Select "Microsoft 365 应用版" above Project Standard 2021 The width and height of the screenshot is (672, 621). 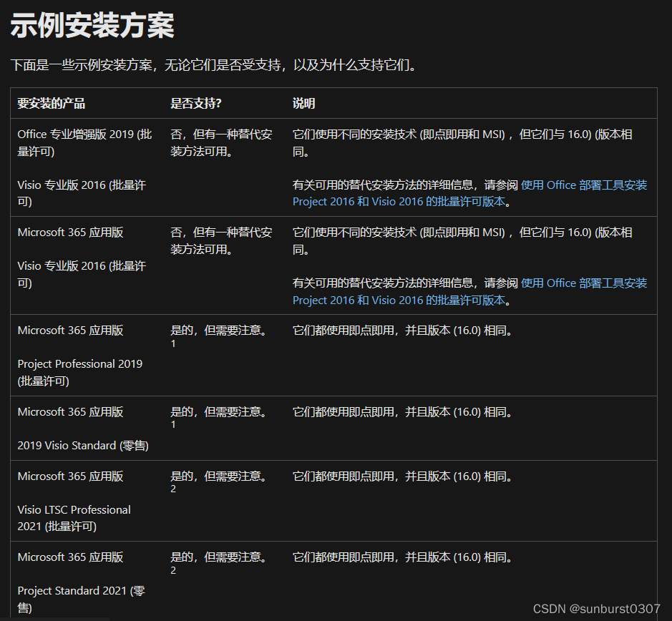click(x=70, y=557)
